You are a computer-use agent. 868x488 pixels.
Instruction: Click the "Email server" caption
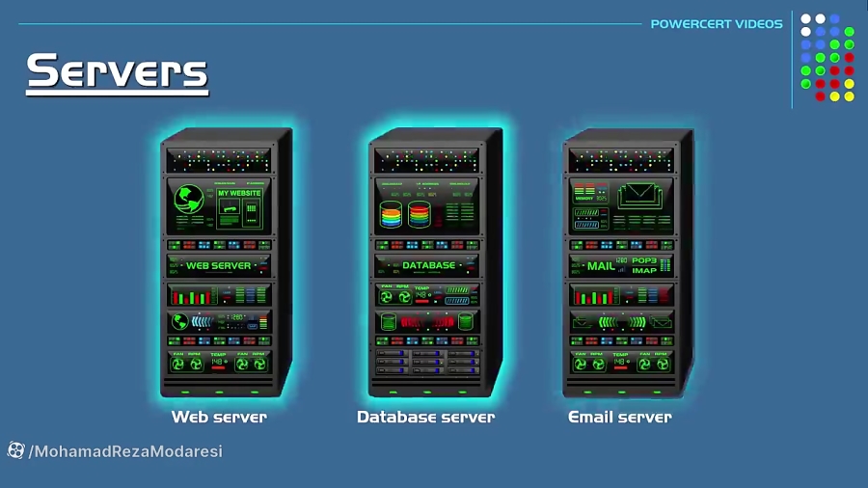point(620,417)
